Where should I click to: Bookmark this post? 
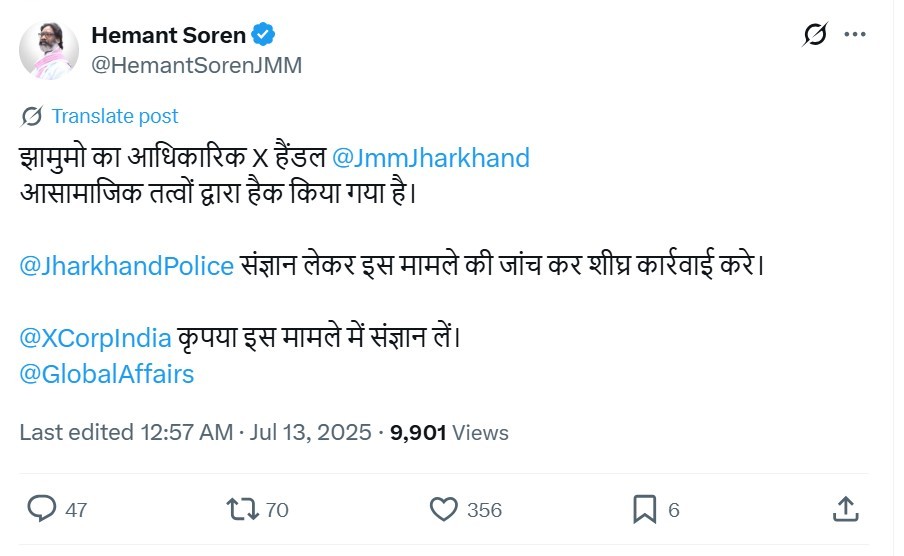[645, 510]
